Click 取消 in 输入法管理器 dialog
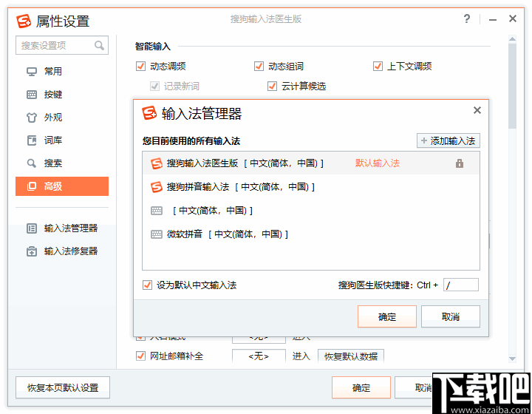Image resolution: width=532 pixels, height=414 pixels. [x=451, y=316]
